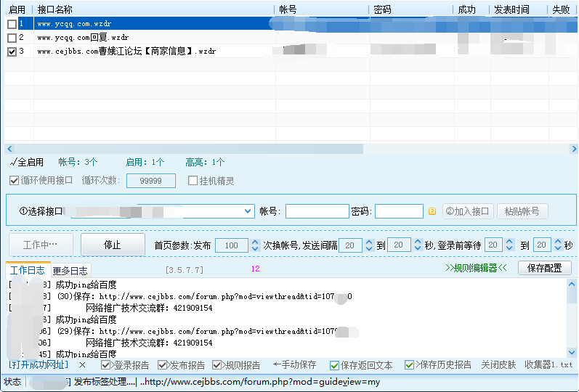579x392 pixels.
Task: Click the log area vertical scrollbar thumb
Action: pos(572,297)
